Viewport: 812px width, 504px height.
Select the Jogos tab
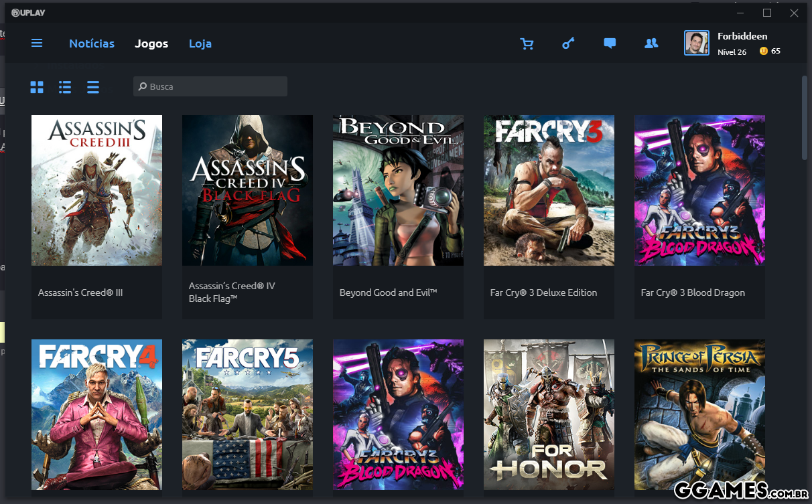pos(151,44)
